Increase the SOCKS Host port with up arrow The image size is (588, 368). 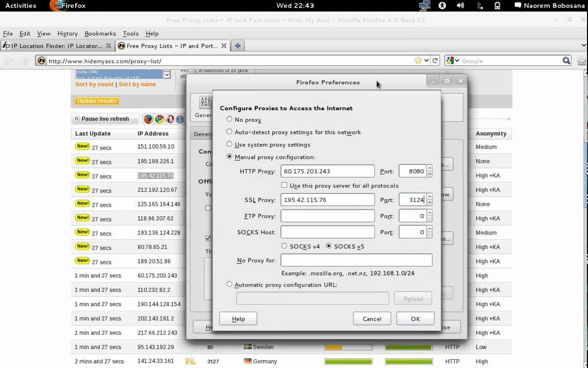pyautogui.click(x=429, y=229)
